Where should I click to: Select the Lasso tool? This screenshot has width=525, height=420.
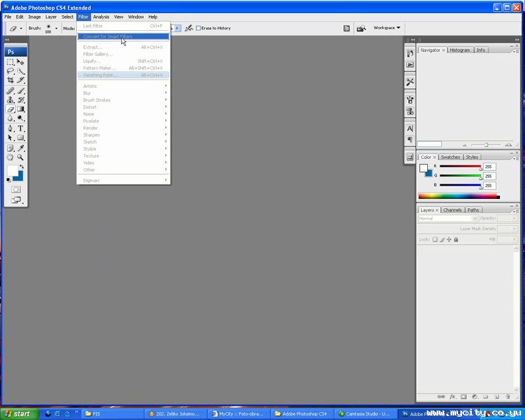pyautogui.click(x=10, y=71)
